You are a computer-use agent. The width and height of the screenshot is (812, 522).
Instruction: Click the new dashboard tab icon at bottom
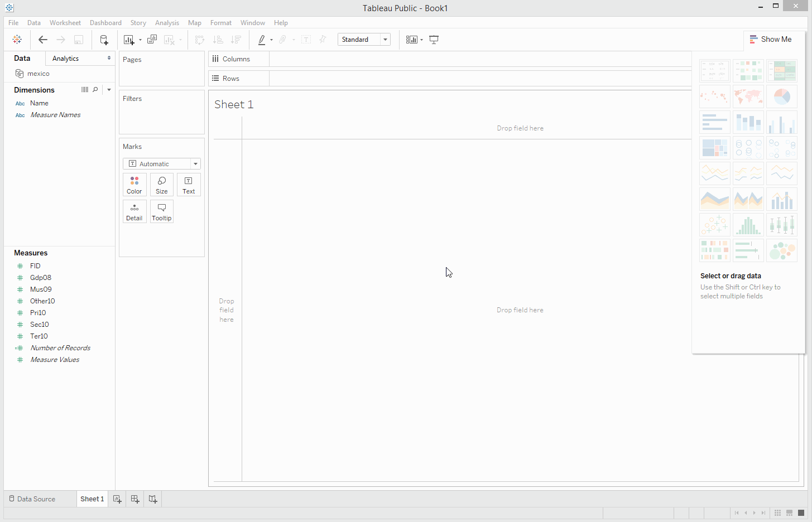tap(135, 499)
